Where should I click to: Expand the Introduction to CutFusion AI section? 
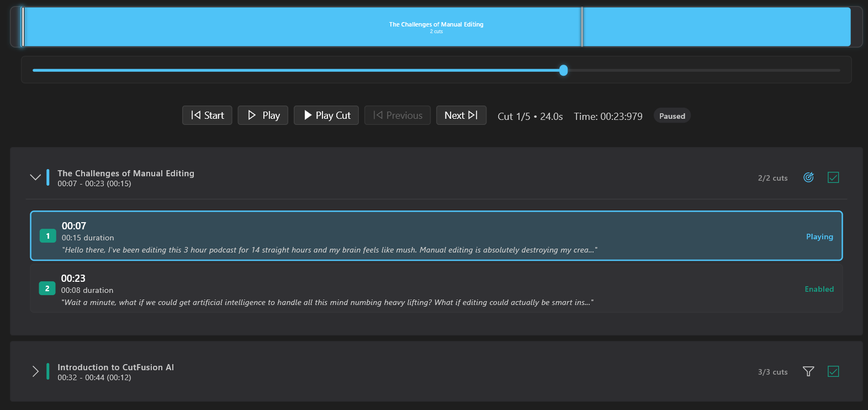[35, 371]
